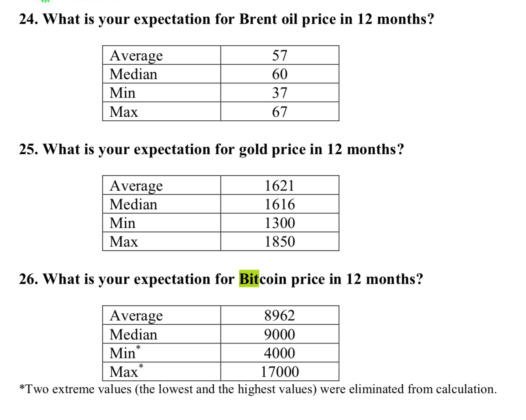Select the Bitcoin Min value 4000
The width and height of the screenshot is (526, 420).
[280, 353]
